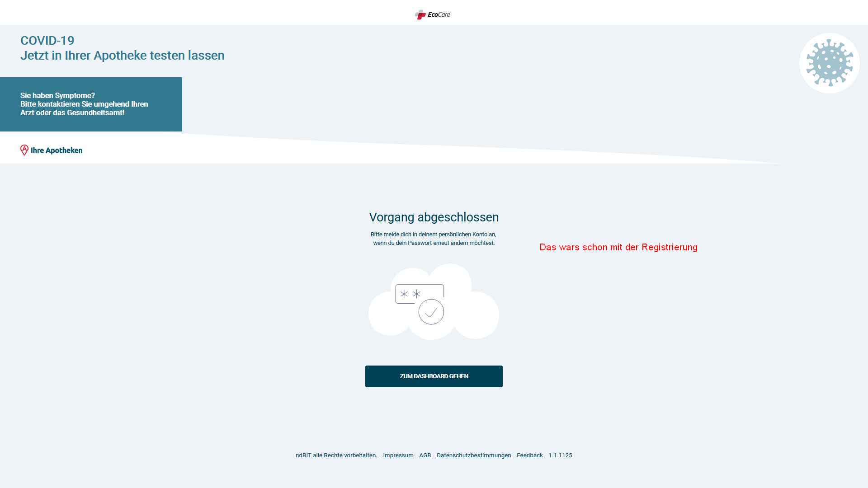Click the checkmark circle in cloud illustration
This screenshot has height=488, width=868.
coord(431,311)
